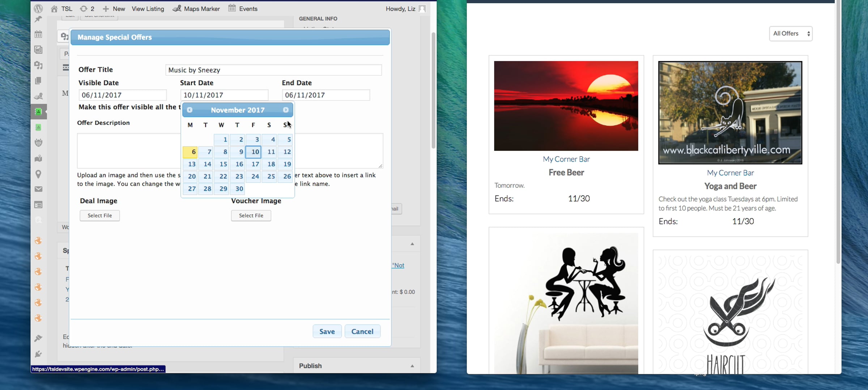Open the Haircut scissors offer image
The image size is (868, 390).
(x=730, y=314)
